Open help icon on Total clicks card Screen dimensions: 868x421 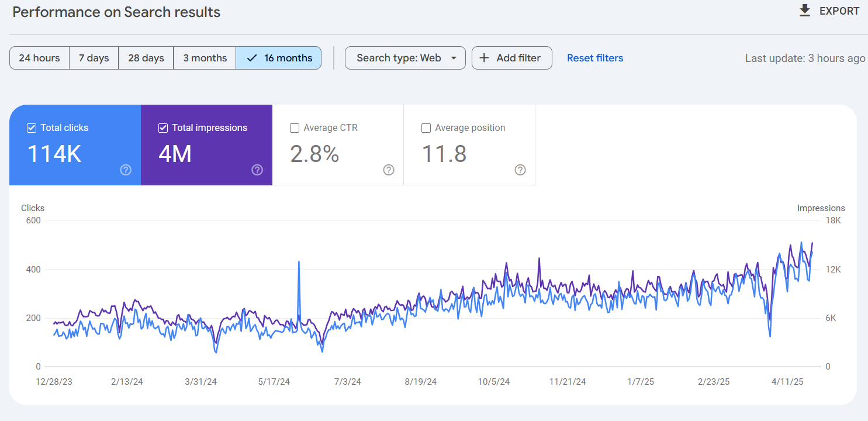pyautogui.click(x=126, y=170)
